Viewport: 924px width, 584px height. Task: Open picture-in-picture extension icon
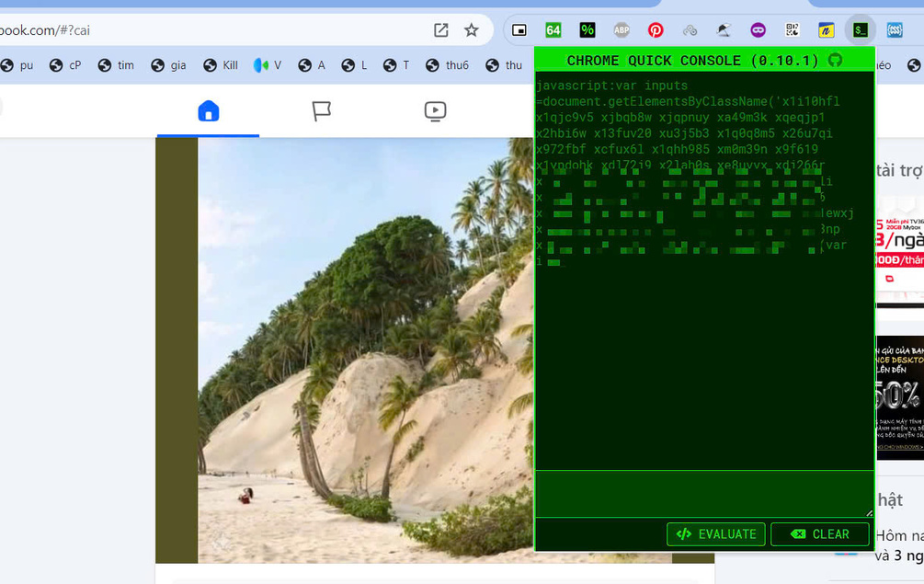coord(519,30)
